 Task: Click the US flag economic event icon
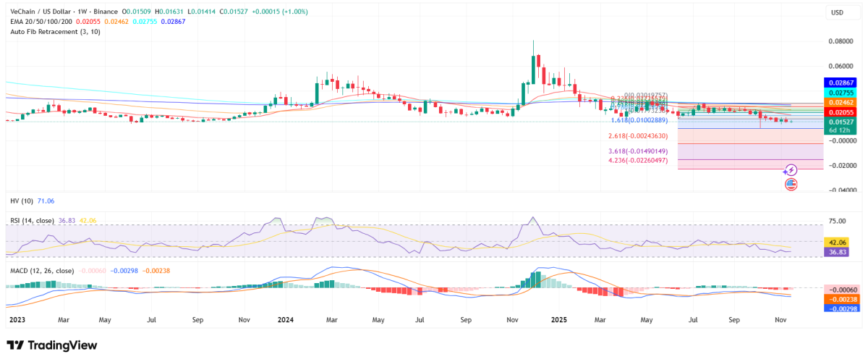click(x=791, y=184)
